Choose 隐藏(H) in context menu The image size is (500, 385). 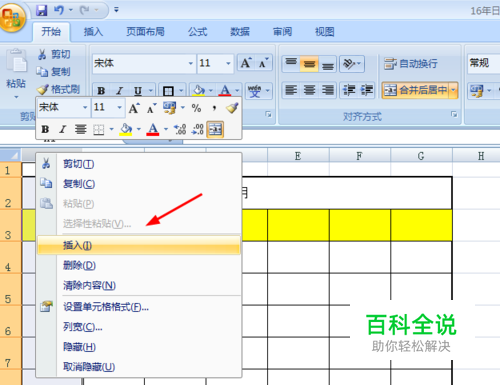point(139,347)
